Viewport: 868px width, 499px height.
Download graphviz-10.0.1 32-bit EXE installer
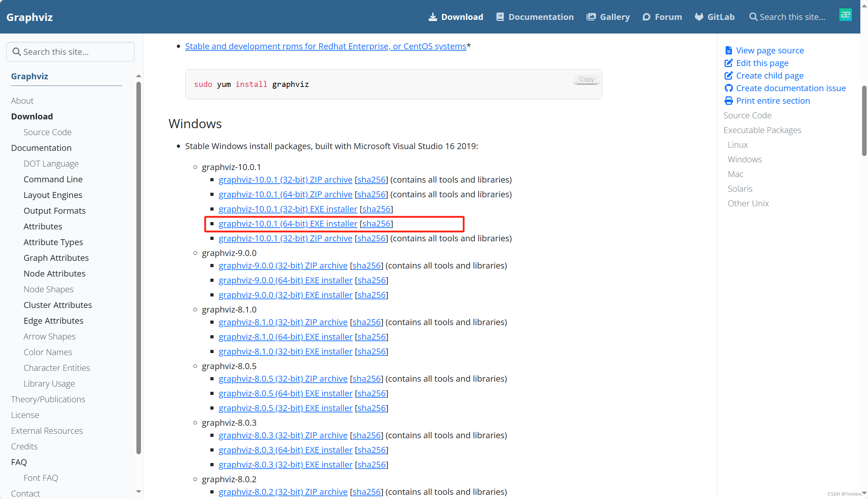[x=288, y=209]
